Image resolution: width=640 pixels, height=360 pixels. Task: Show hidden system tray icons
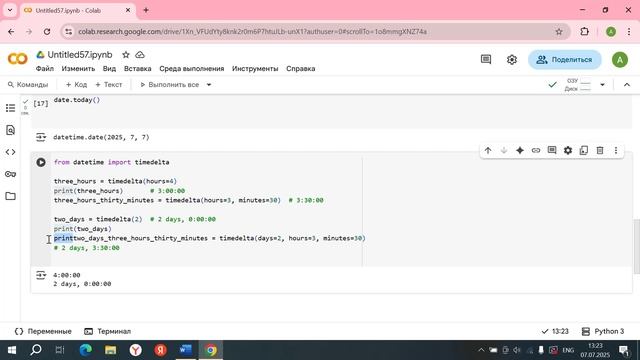point(481,350)
